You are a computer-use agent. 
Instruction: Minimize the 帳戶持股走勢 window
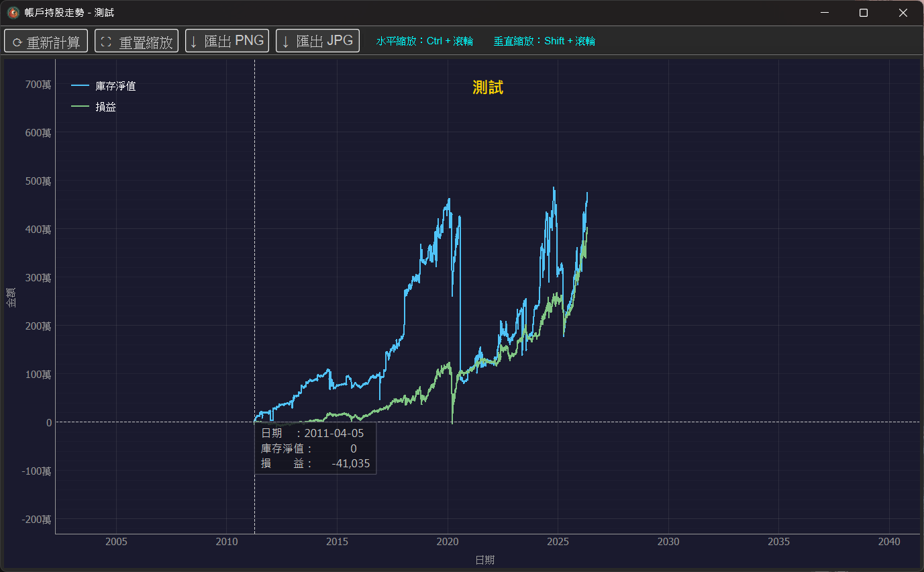(825, 13)
